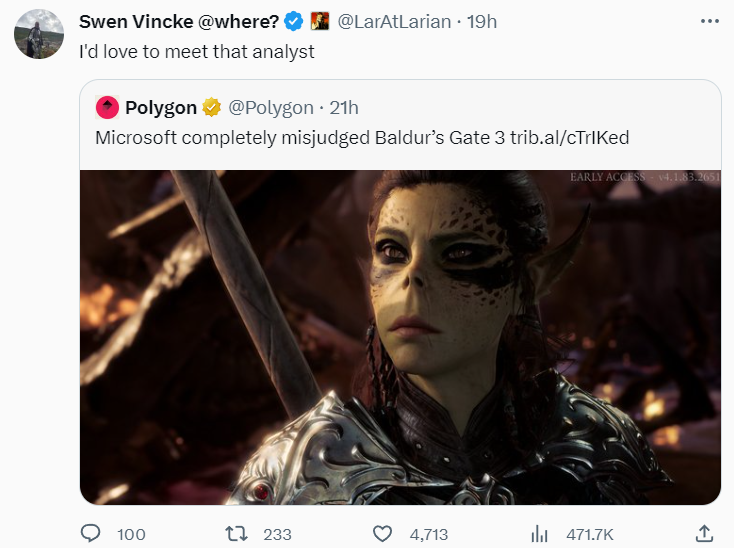Like the post with the heart icon
This screenshot has height=548, width=734.
pos(382,533)
